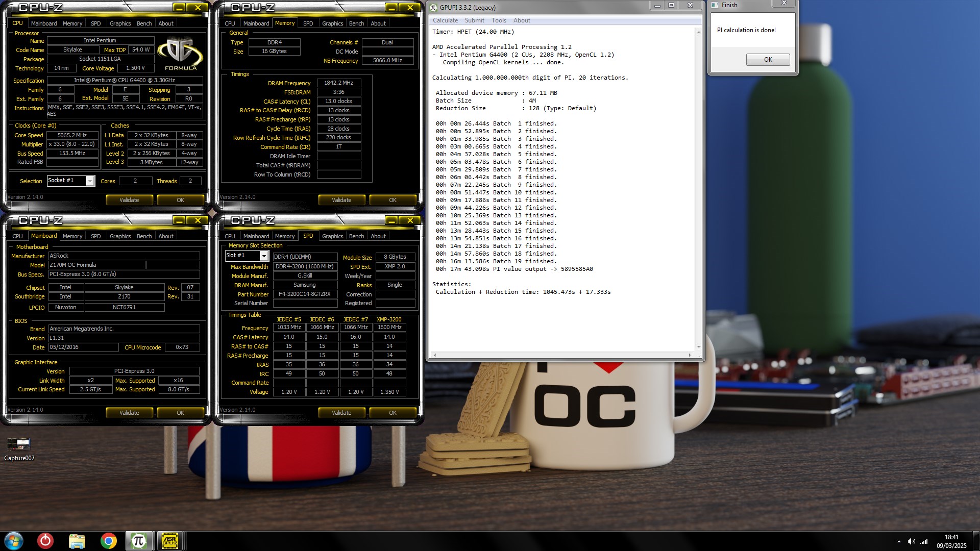This screenshot has height=551, width=980.
Task: Open the Capture007 desktop icon
Action: (x=19, y=449)
